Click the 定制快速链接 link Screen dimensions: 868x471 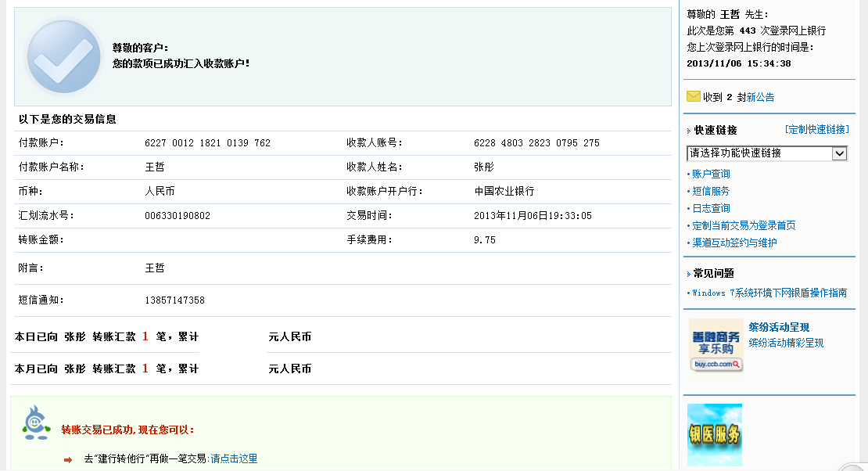pos(816,129)
